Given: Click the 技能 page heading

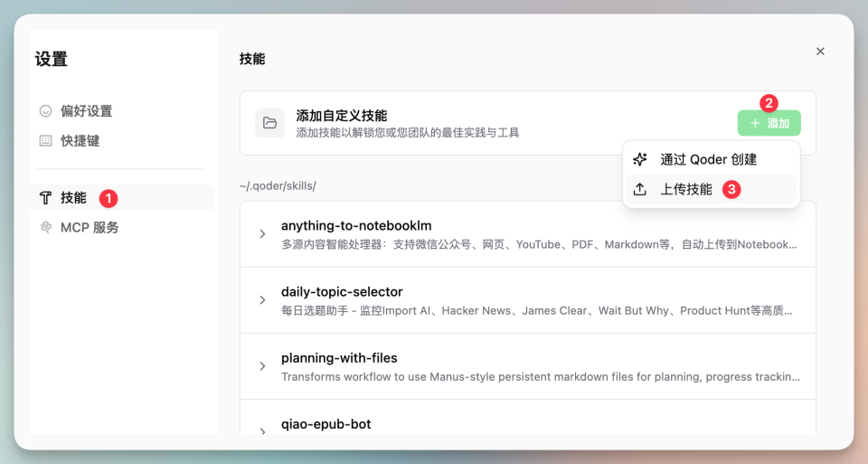Looking at the screenshot, I should coord(252,59).
